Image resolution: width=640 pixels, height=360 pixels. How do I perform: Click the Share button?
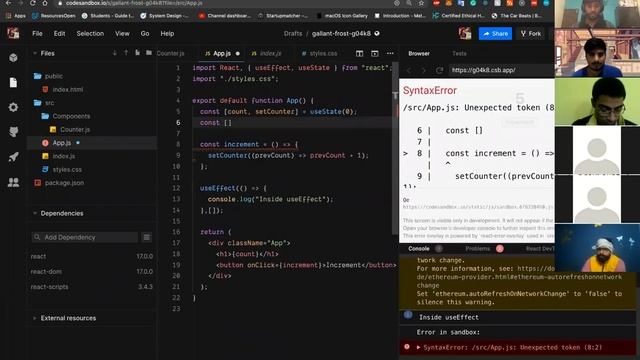click(496, 33)
